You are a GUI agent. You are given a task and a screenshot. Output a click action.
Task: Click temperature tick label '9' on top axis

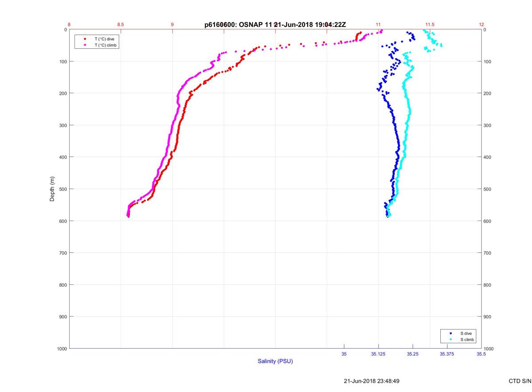point(172,24)
